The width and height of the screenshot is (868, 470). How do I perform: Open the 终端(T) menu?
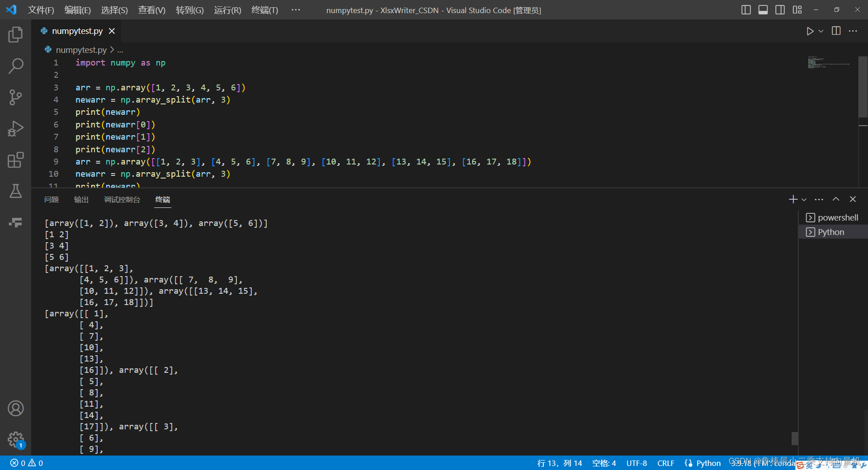[x=264, y=10]
